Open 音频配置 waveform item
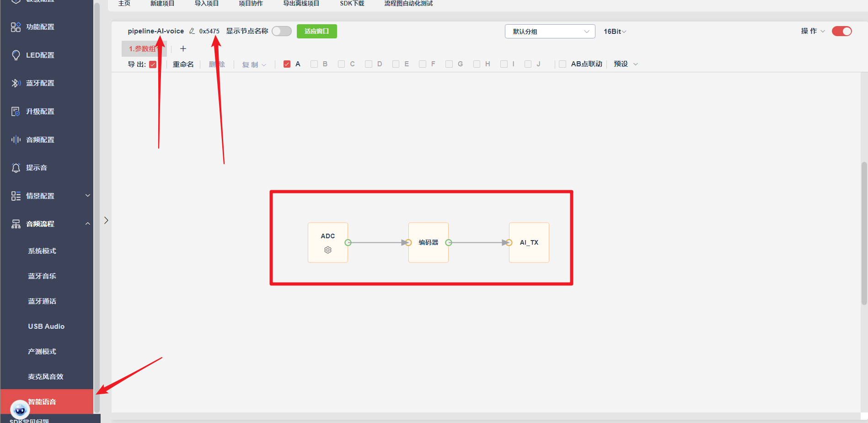 click(47, 140)
